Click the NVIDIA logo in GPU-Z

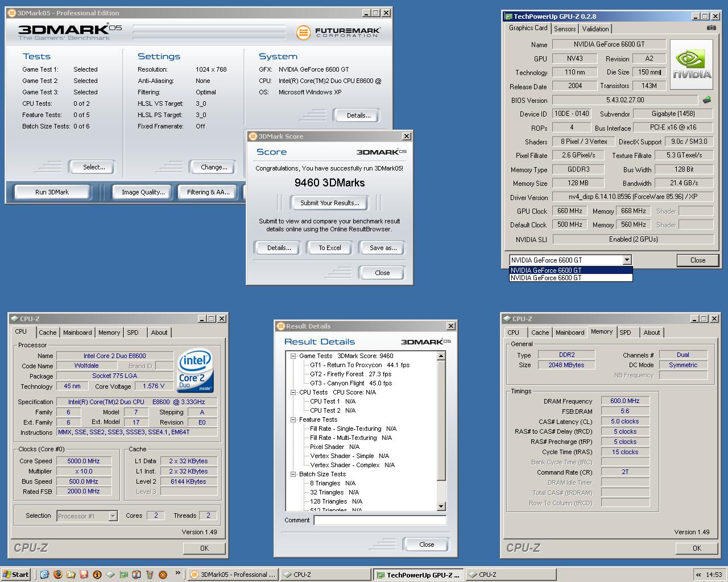[x=692, y=64]
